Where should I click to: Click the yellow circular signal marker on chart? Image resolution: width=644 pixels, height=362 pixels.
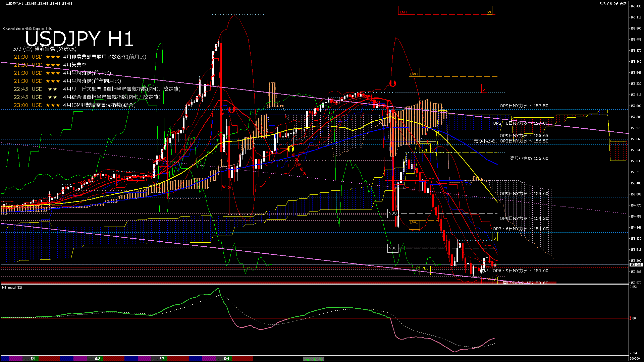(x=291, y=148)
